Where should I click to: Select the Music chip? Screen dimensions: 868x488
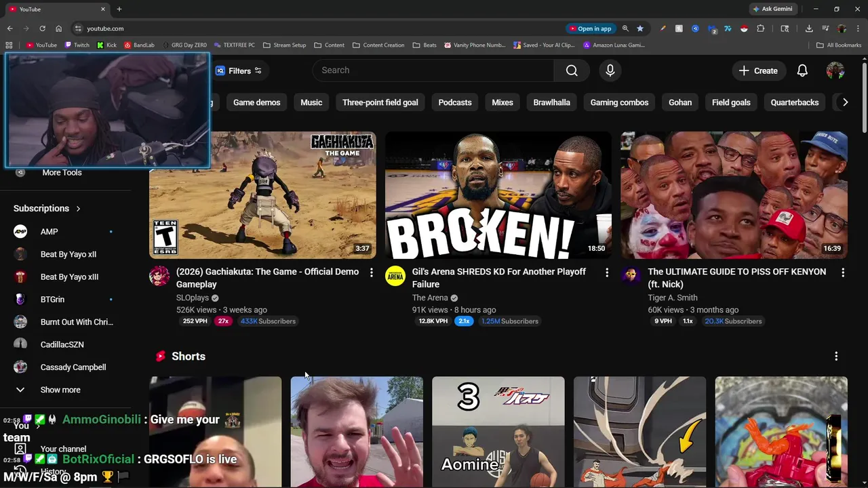pyautogui.click(x=311, y=102)
